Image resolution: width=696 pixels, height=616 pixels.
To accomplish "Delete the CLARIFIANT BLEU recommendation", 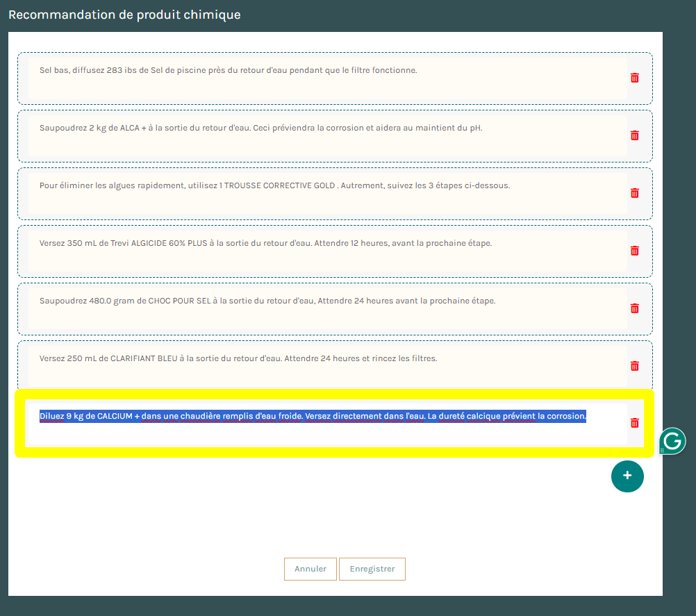I will 635,366.
